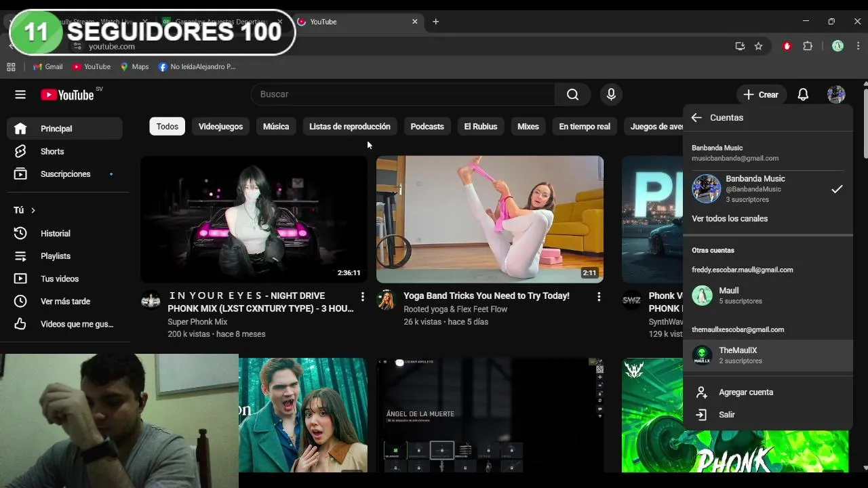Viewport: 868px width, 488px height.
Task: Switch to TheMaullX account
Action: 768,355
